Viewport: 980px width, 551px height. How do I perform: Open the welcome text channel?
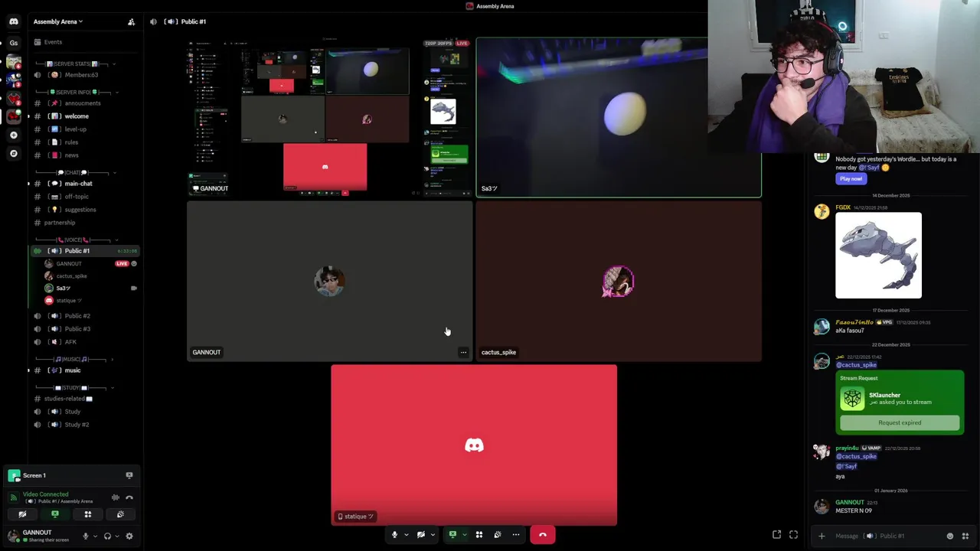[x=85, y=116]
